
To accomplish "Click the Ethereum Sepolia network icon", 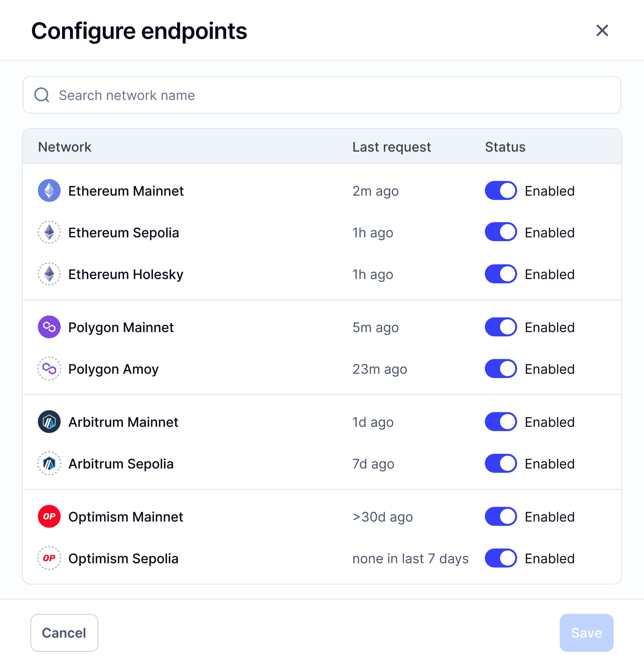I will coord(49,233).
